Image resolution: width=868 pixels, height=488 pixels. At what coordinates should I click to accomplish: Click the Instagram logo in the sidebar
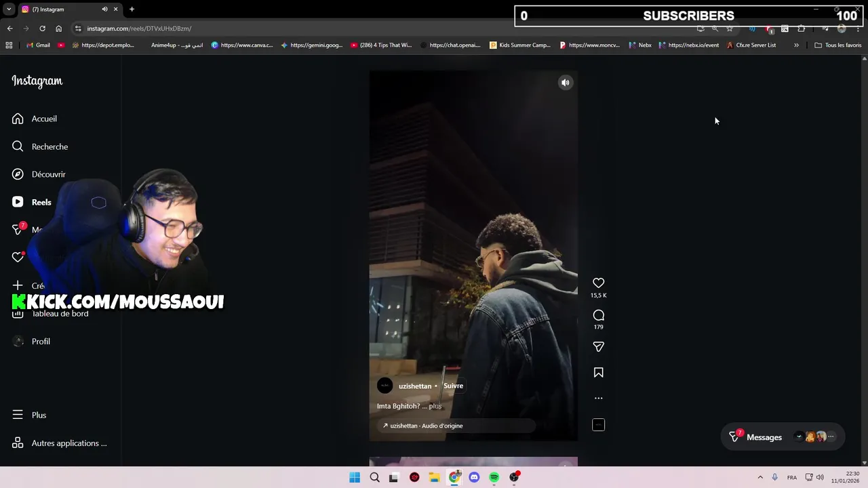[37, 81]
